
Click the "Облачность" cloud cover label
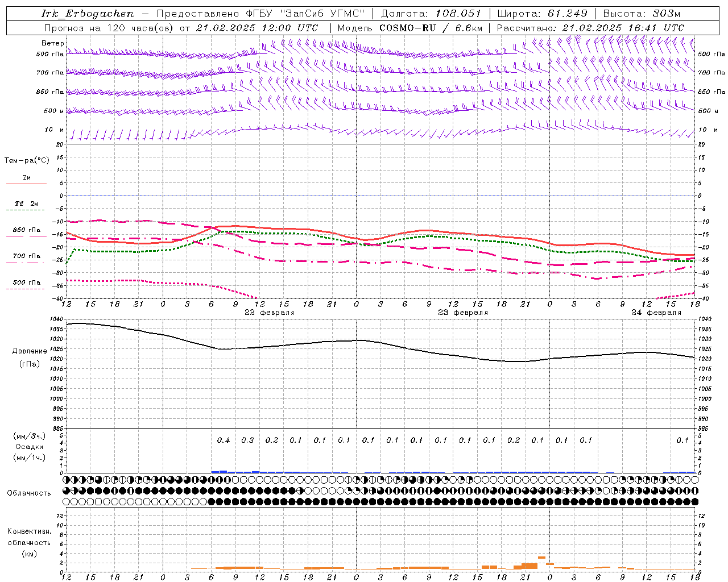(x=29, y=493)
